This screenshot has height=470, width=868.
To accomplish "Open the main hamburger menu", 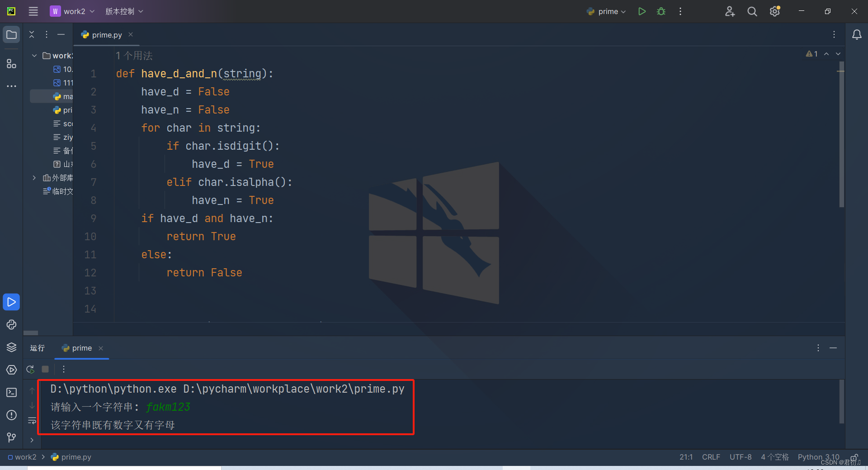I will click(33, 11).
